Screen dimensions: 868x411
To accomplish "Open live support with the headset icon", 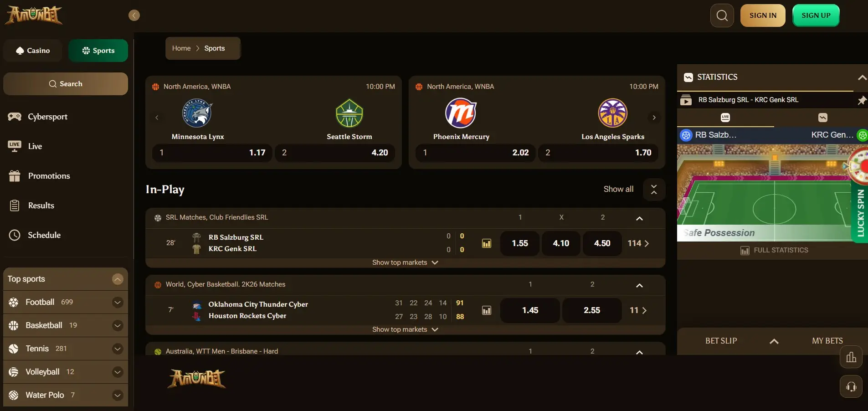I will (x=851, y=387).
